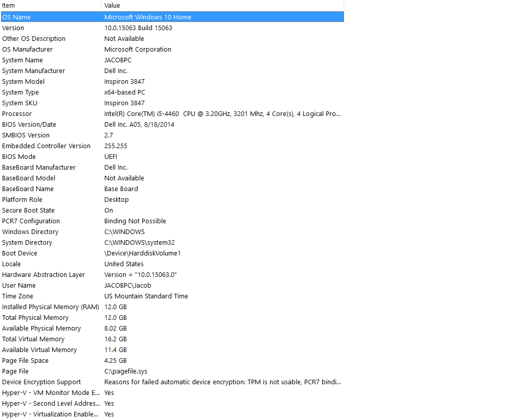The width and height of the screenshot is (521, 420).
Task: Click the Platform Role value Desktop
Action: click(x=116, y=200)
